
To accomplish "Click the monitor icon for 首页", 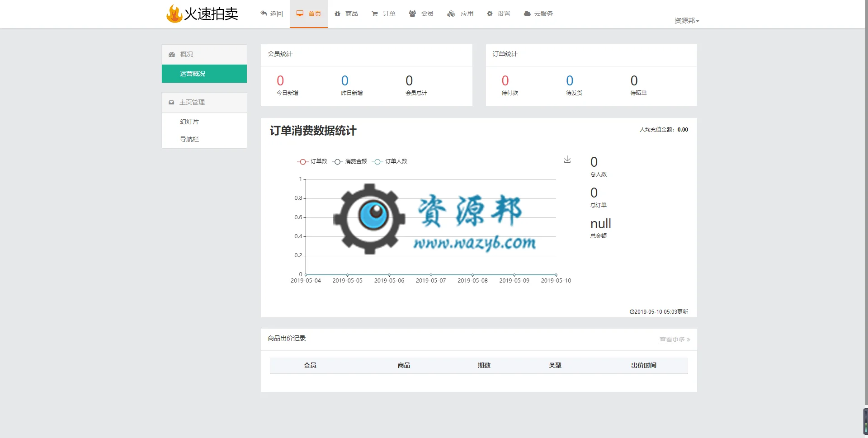I will point(300,14).
